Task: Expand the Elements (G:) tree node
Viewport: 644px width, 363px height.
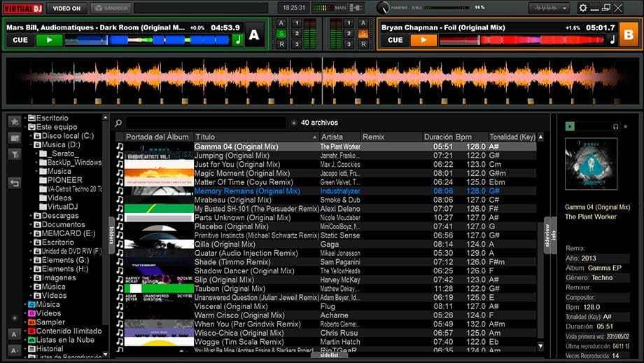Action: (x=31, y=260)
